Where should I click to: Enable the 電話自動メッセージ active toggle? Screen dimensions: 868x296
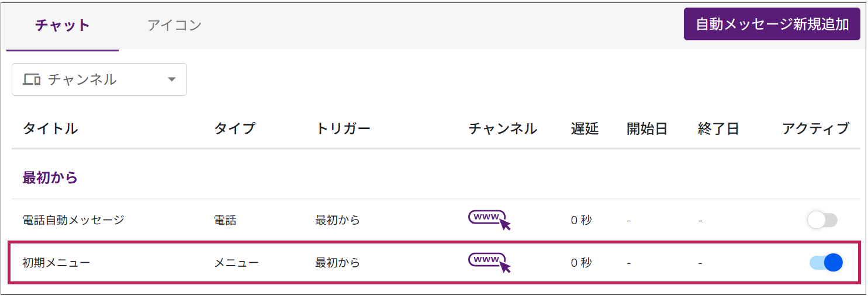pos(822,220)
